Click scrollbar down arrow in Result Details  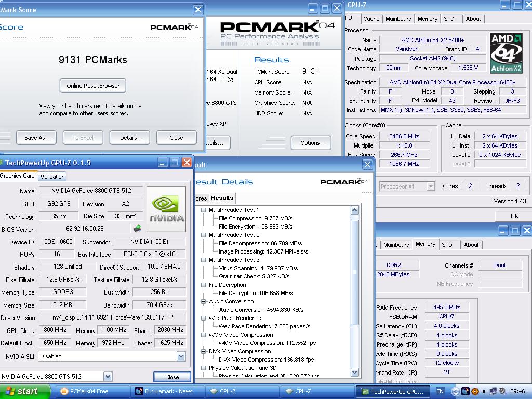(x=354, y=372)
